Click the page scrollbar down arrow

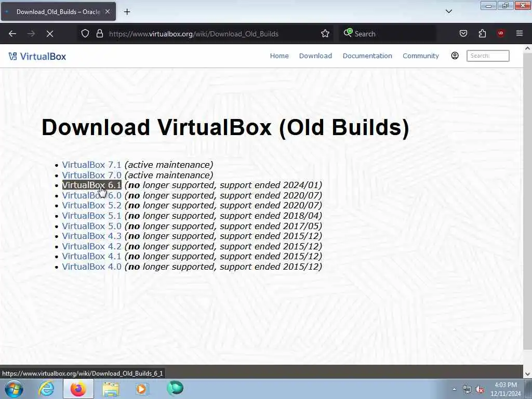(527, 374)
